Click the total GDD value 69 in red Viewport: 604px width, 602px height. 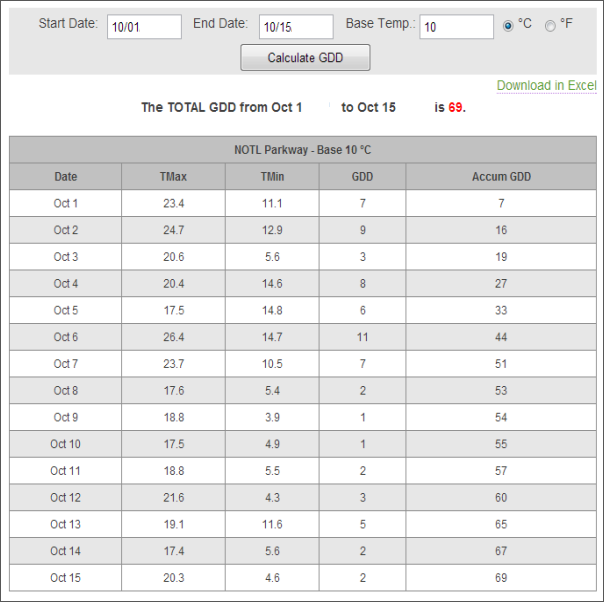(x=455, y=107)
